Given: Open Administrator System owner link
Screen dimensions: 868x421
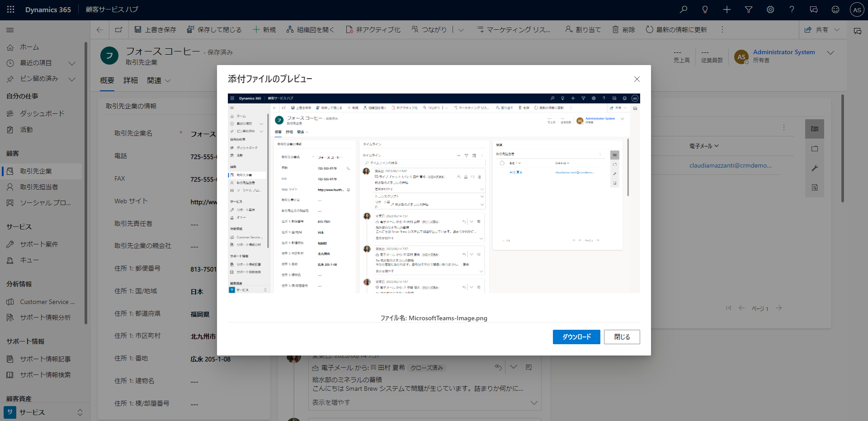Looking at the screenshot, I should pyautogui.click(x=784, y=52).
